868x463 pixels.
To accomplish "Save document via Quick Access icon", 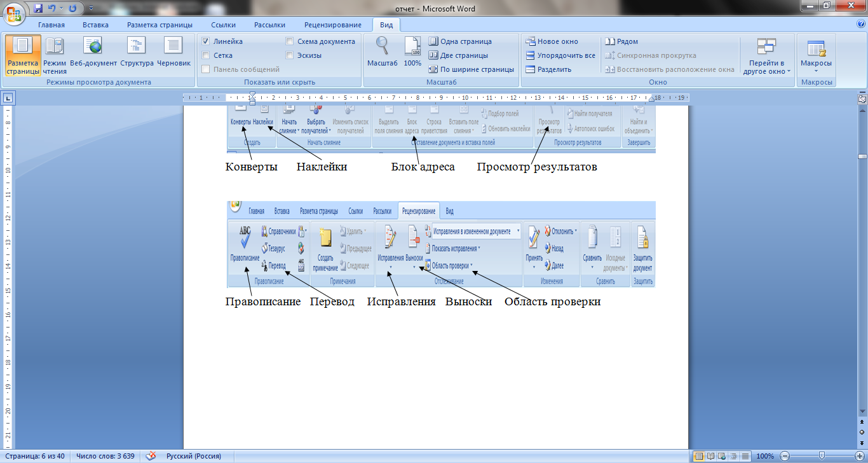I will (38, 8).
